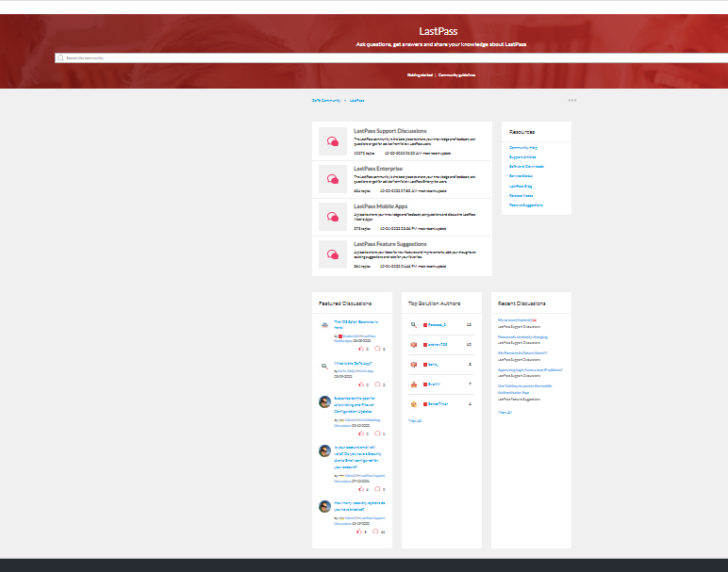This screenshot has height=572, width=728.
Task: Click the comment bubble on the iOS Safari Extension post
Action: [377, 349]
